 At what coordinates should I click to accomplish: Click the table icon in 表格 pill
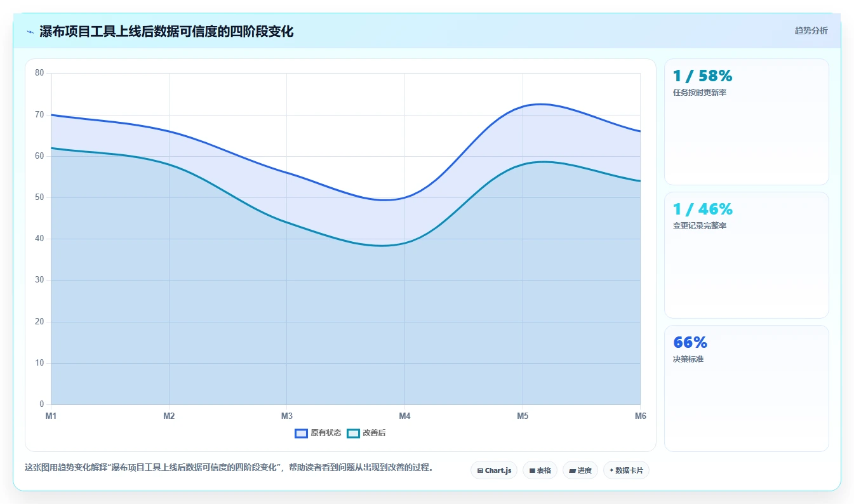coord(532,471)
